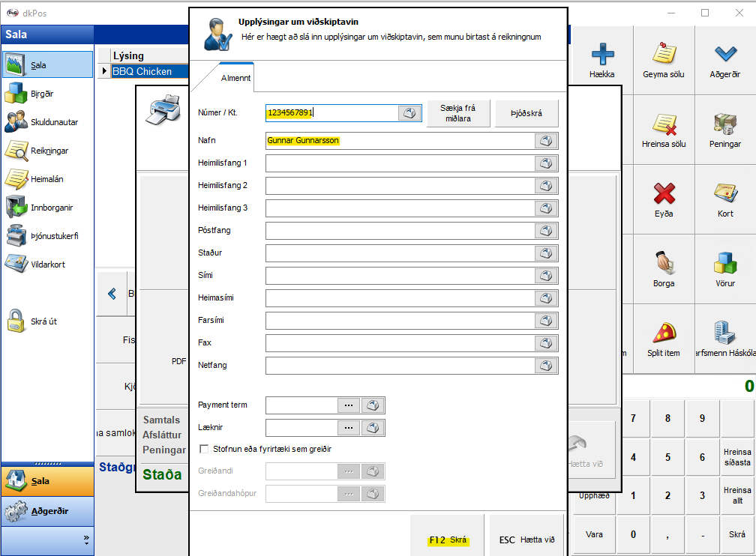
Task: Click the Þjóðskrá button
Action: (x=526, y=113)
